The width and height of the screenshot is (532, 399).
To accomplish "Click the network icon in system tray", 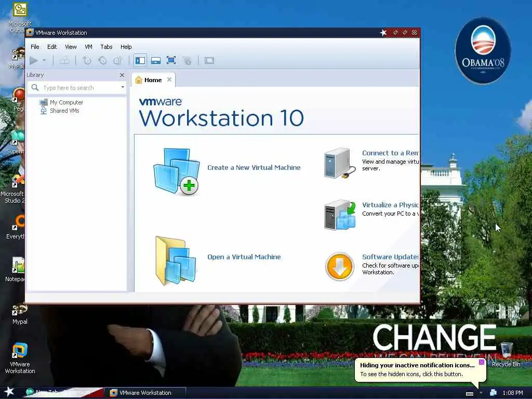I will pos(493,393).
